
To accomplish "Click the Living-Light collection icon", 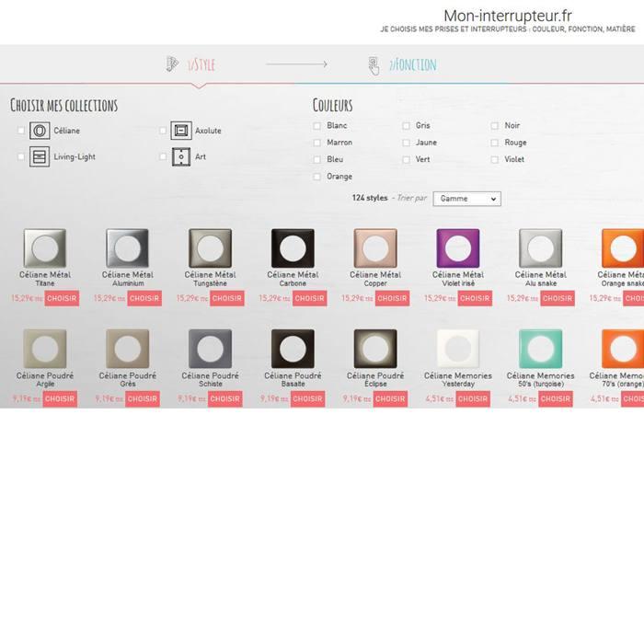I will [40, 156].
